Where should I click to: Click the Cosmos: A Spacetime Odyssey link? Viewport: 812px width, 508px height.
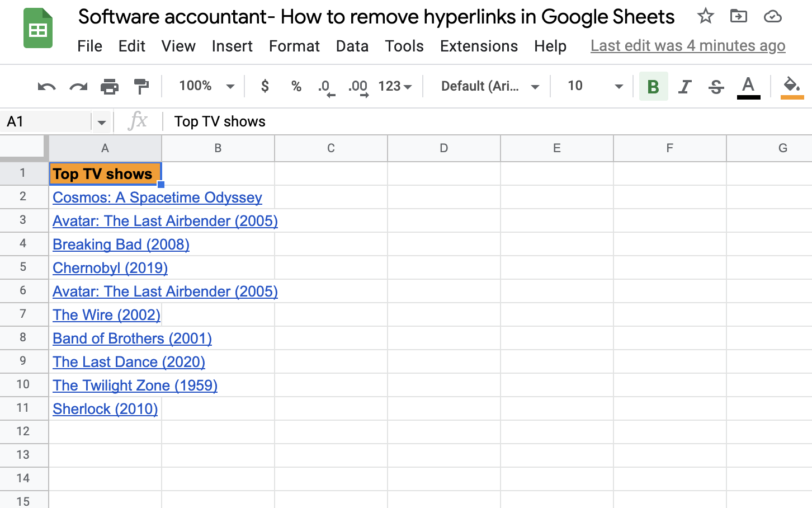click(x=157, y=197)
